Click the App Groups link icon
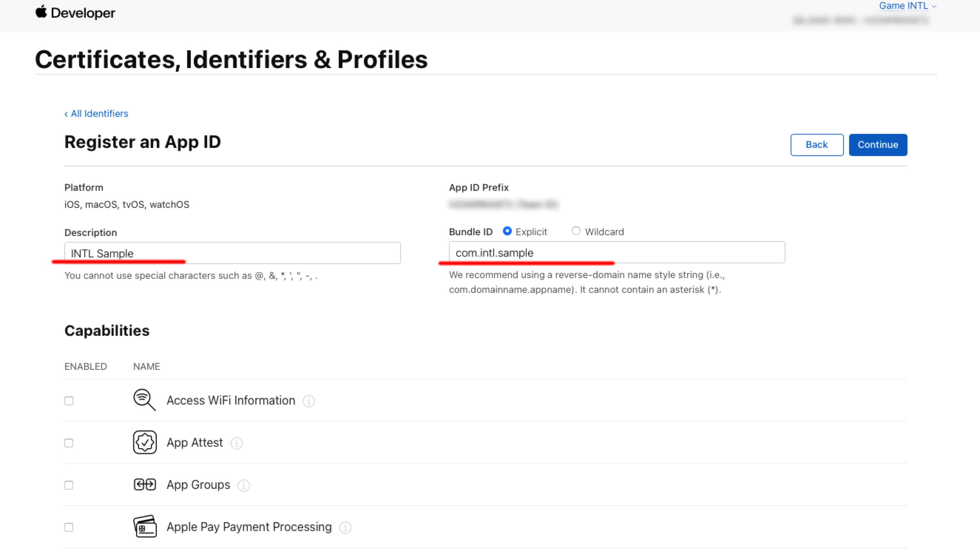The width and height of the screenshot is (980, 551). (144, 484)
